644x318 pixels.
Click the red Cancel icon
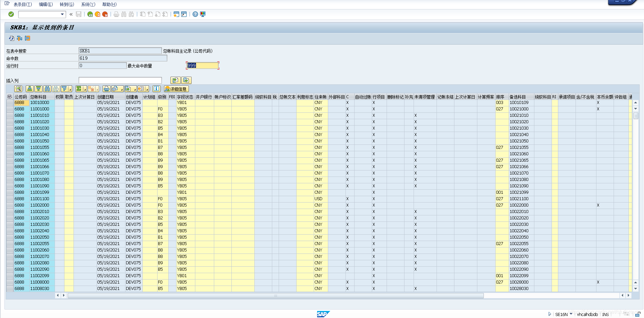point(105,14)
